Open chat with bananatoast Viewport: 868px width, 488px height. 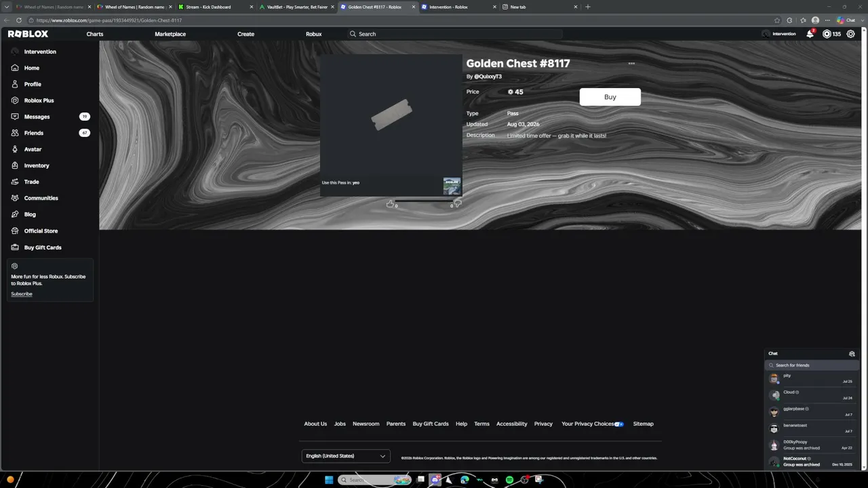coord(812,428)
